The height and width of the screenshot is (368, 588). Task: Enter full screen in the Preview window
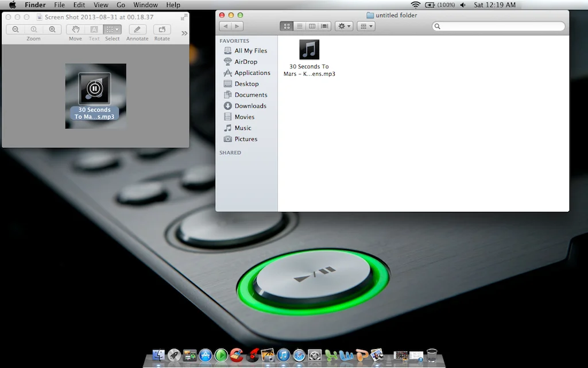184,17
